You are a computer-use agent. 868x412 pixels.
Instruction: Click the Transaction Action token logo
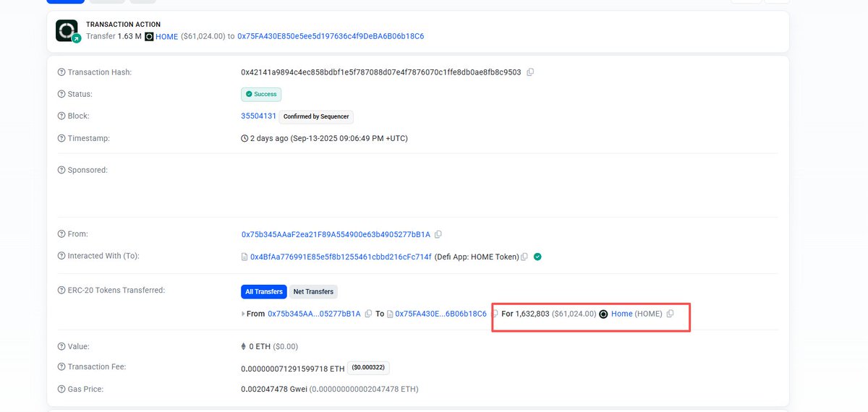(x=67, y=30)
